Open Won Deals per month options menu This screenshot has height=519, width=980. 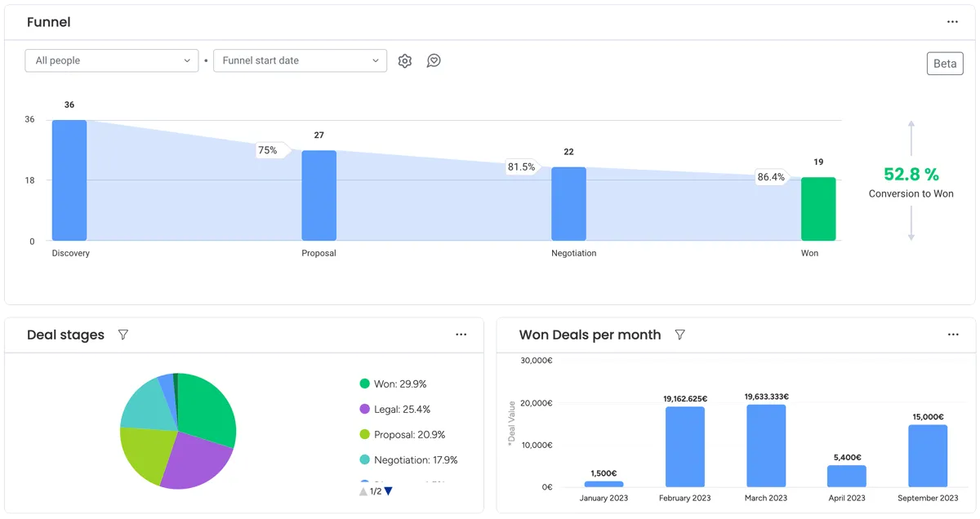953,335
